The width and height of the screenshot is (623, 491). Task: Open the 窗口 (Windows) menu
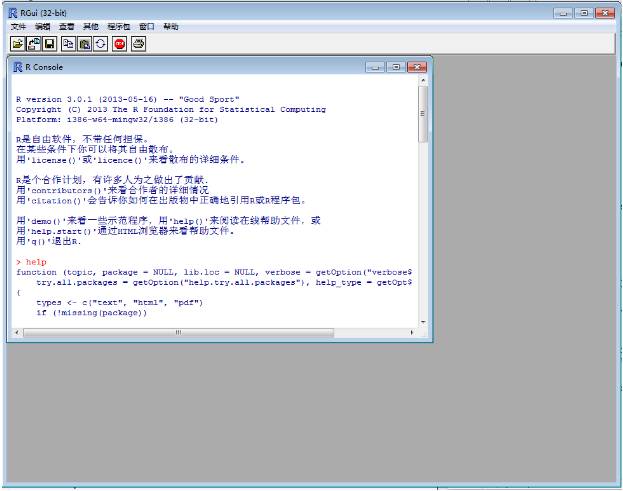(147, 27)
